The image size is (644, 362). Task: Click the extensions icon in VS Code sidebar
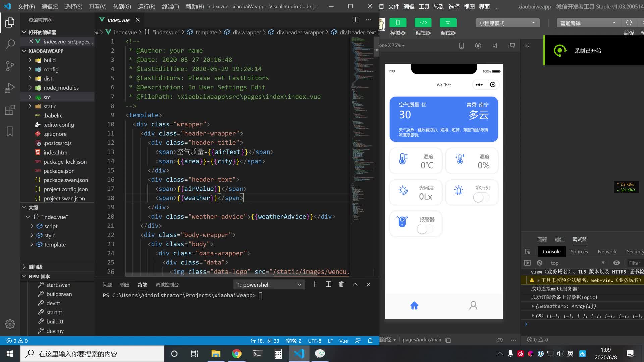[x=10, y=110]
